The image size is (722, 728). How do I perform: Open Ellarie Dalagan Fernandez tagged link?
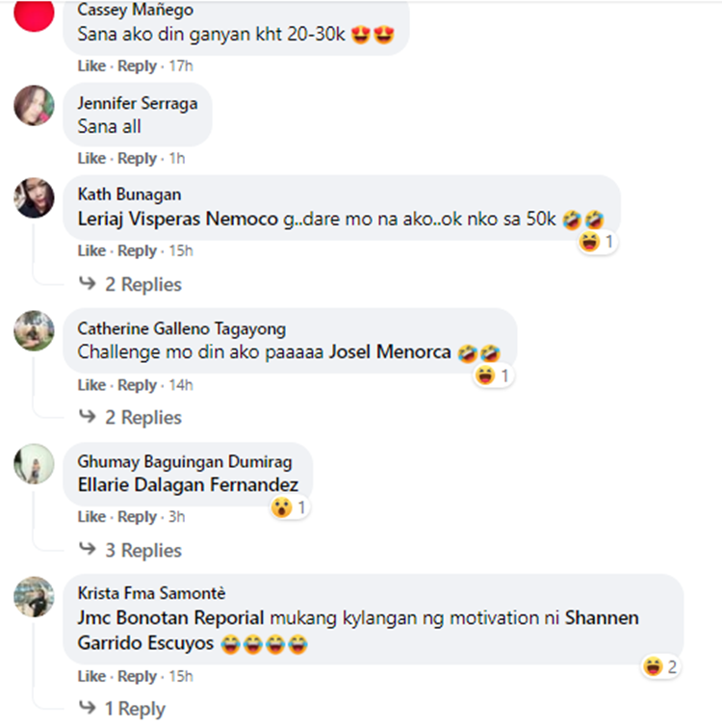coord(188,484)
